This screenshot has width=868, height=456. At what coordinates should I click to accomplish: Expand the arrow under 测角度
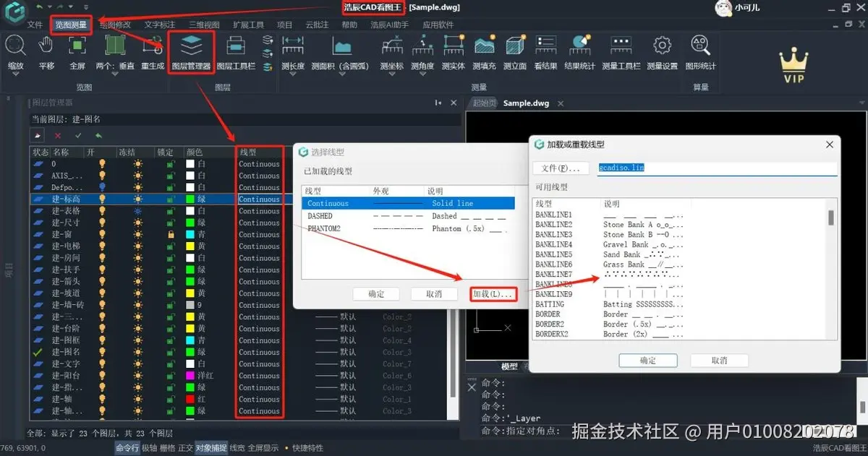click(x=422, y=74)
